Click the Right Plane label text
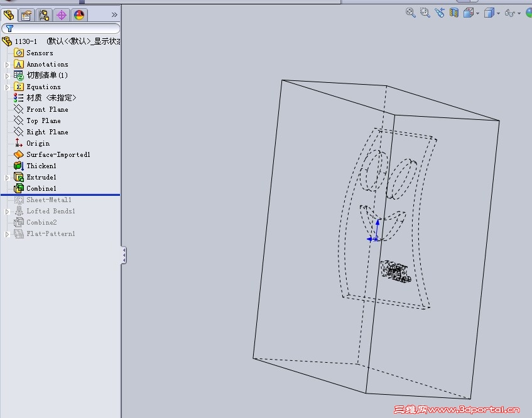Screen dimensions: 532x418 point(48,132)
